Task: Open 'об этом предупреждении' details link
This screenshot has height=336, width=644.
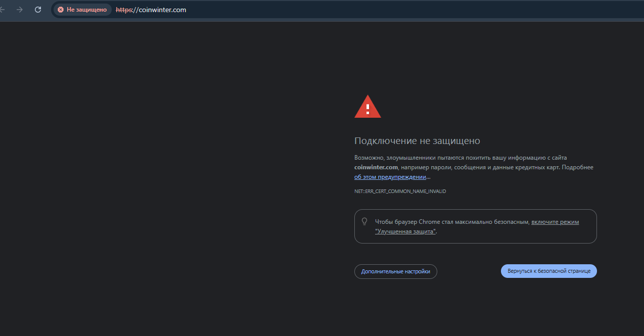Action: point(390,177)
